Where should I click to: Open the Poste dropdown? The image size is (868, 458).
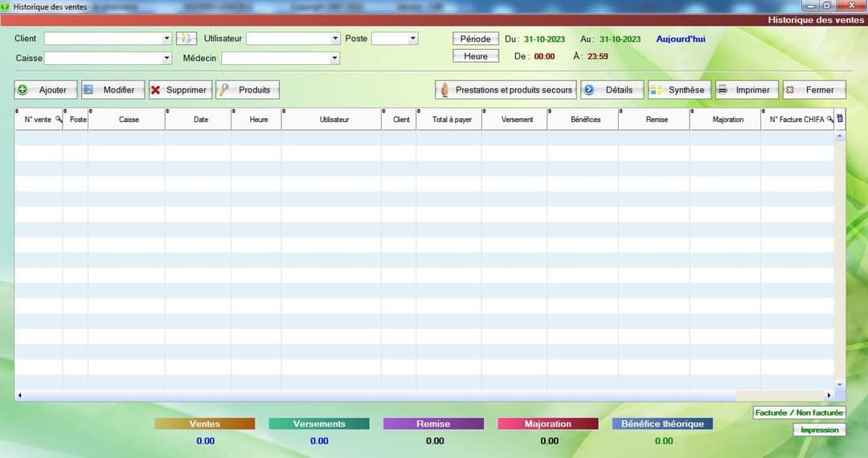[412, 39]
